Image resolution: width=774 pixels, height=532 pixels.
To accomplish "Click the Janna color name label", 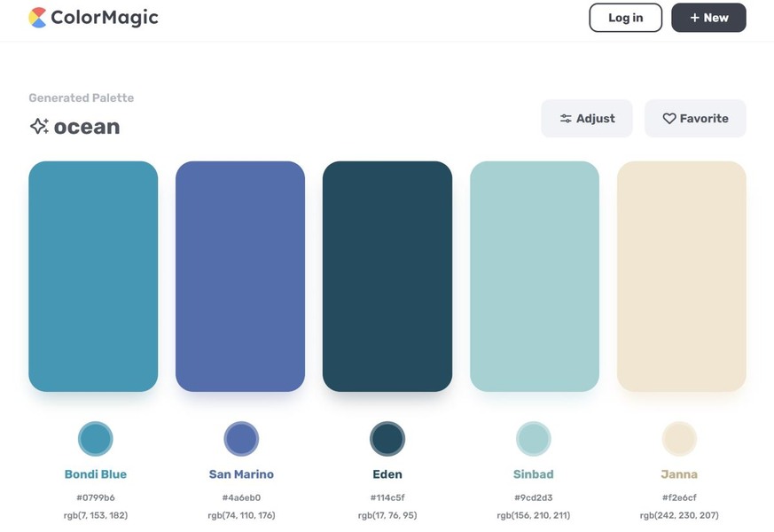I will [x=679, y=474].
